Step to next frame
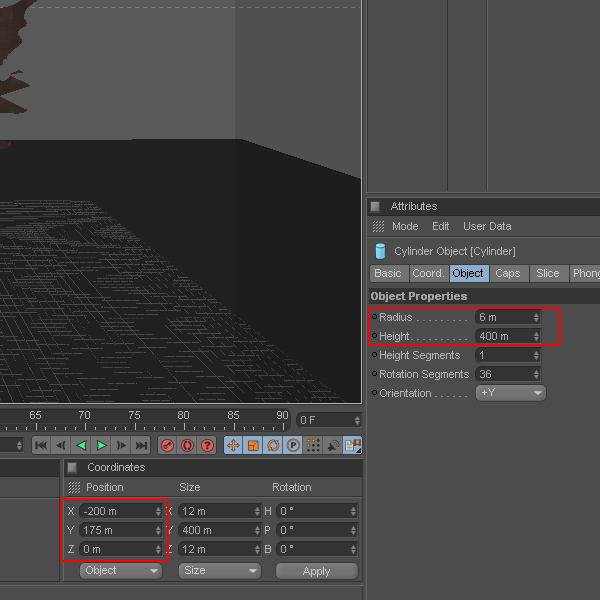 click(x=121, y=445)
